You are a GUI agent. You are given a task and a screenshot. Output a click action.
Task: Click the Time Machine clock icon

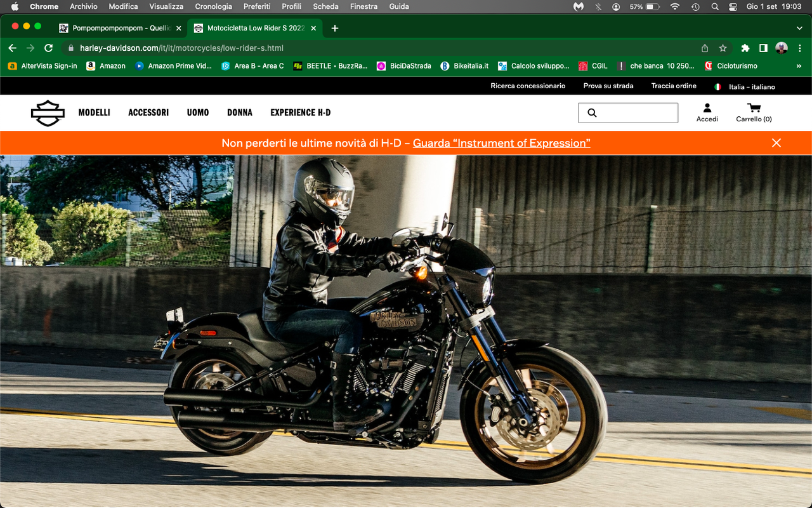[x=695, y=6]
